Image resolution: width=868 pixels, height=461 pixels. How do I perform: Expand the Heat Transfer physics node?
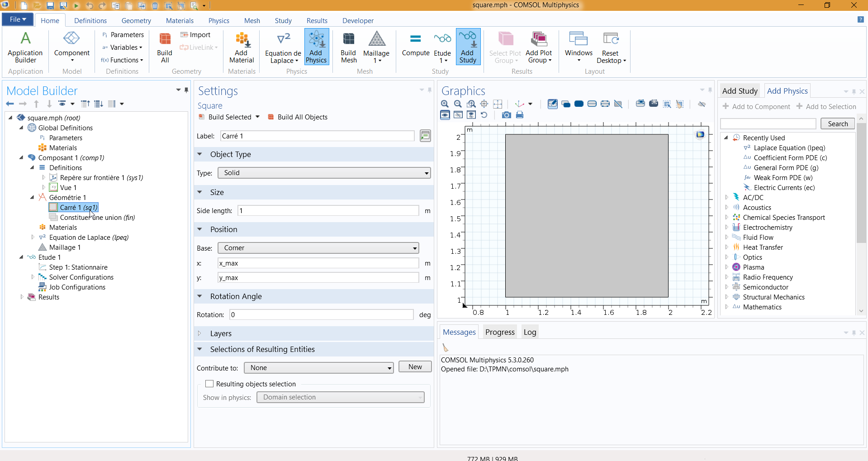click(726, 247)
